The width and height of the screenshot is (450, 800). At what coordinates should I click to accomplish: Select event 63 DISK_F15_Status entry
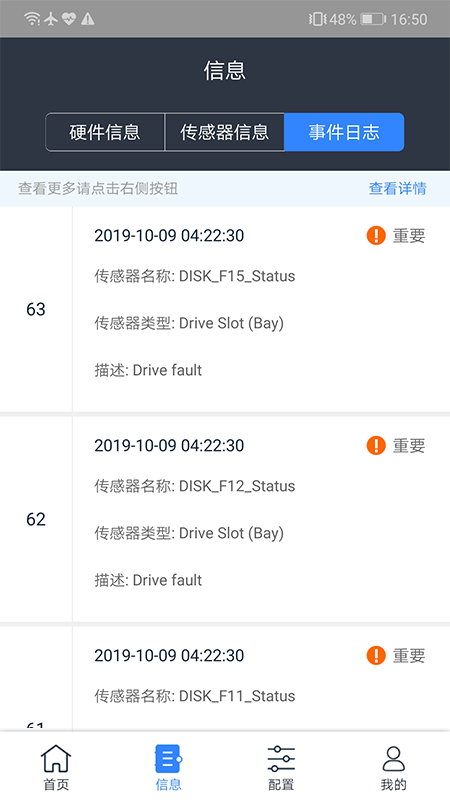(x=225, y=309)
